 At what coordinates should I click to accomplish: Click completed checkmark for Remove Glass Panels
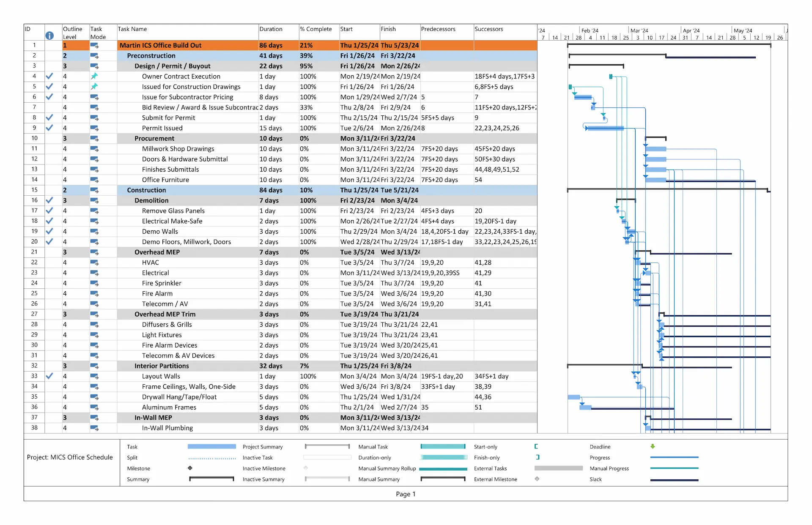point(49,211)
